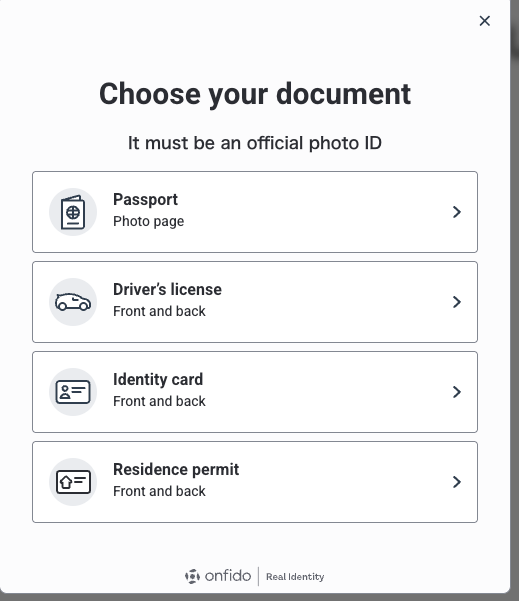The height and width of the screenshot is (601, 519).
Task: Click the passport booklet icon
Action: [73, 212]
